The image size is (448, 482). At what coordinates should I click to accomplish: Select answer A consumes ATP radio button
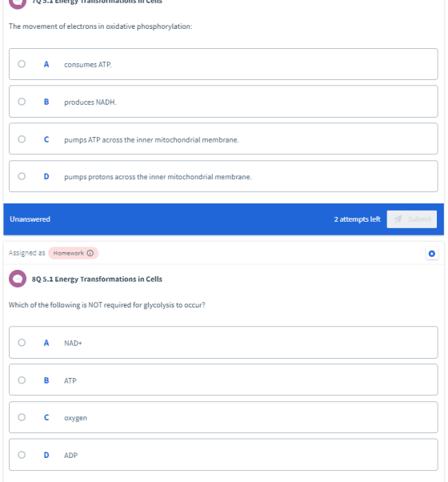22,64
